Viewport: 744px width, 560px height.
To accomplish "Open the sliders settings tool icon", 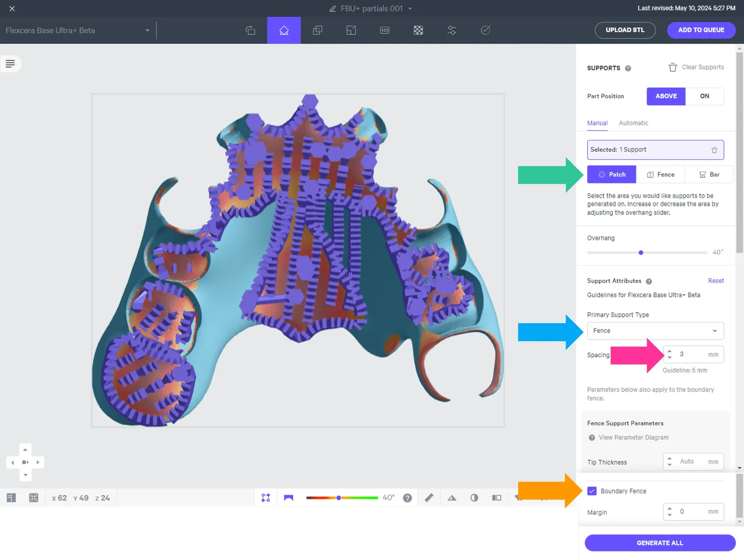I will pos(452,30).
